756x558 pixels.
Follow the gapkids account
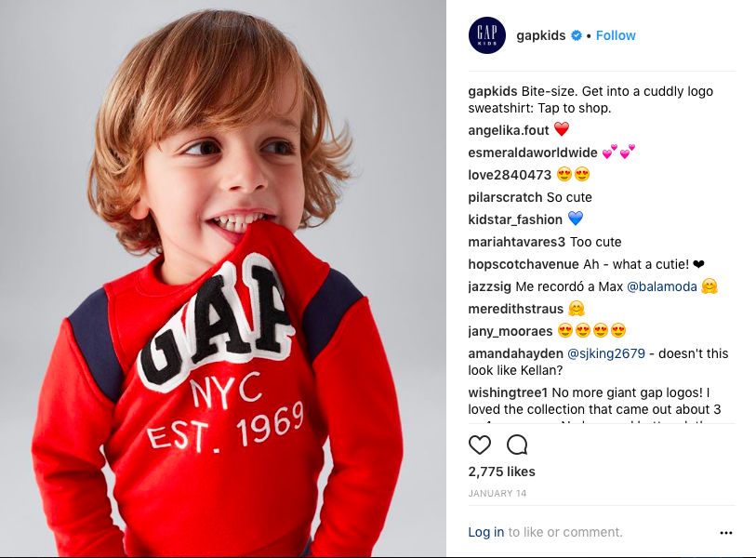coord(616,35)
